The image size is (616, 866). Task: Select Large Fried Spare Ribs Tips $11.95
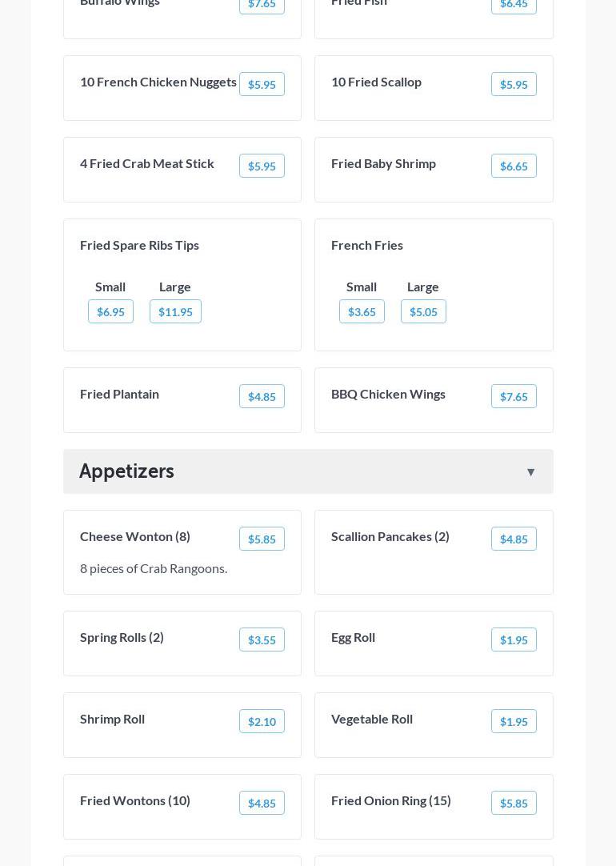coord(175,312)
